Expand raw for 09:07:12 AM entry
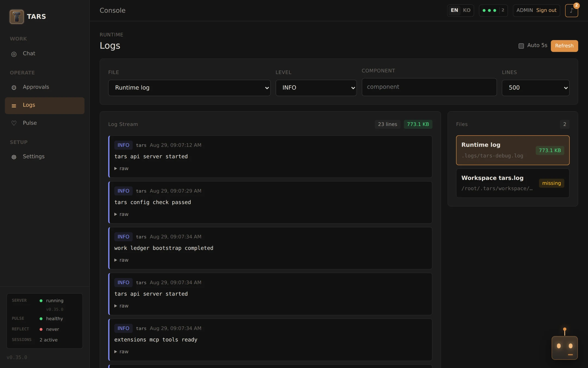588x368 pixels. [x=121, y=168]
